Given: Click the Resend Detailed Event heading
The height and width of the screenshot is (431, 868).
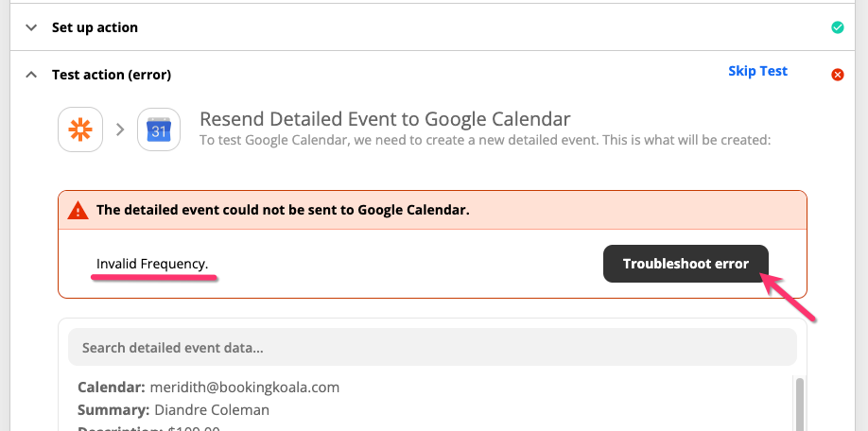Looking at the screenshot, I should tap(385, 119).
